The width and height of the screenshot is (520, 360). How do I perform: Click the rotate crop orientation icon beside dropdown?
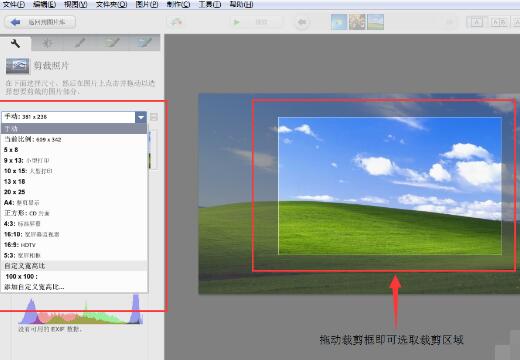coord(154,117)
